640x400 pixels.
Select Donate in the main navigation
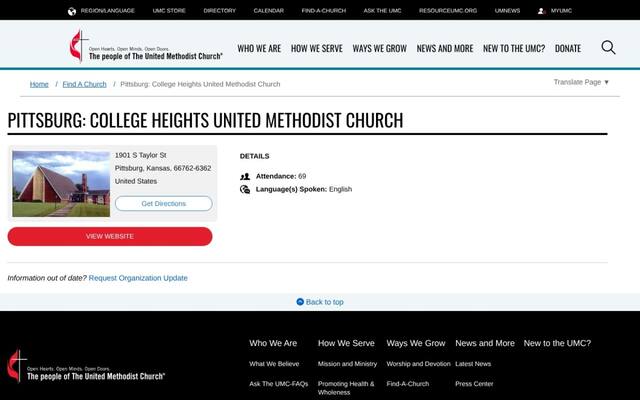point(568,48)
